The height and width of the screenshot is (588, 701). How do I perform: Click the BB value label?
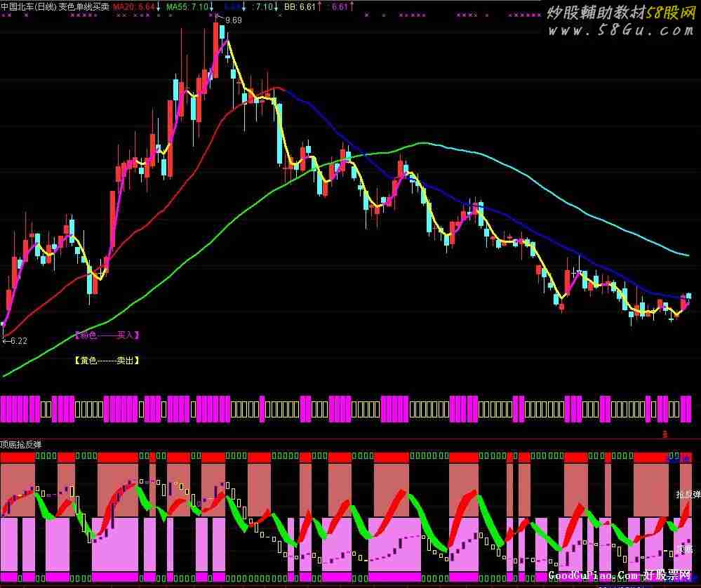pyautogui.click(x=305, y=6)
